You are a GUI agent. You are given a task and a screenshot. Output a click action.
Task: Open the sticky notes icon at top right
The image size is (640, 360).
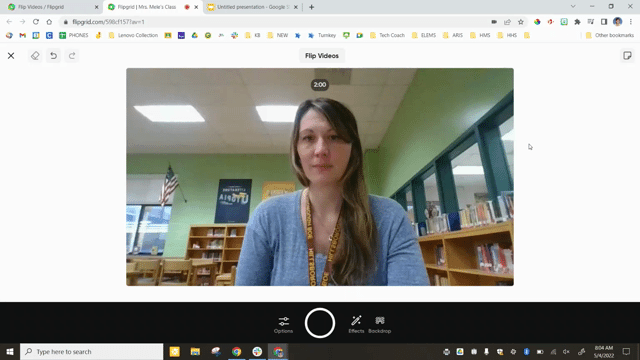[x=627, y=56]
